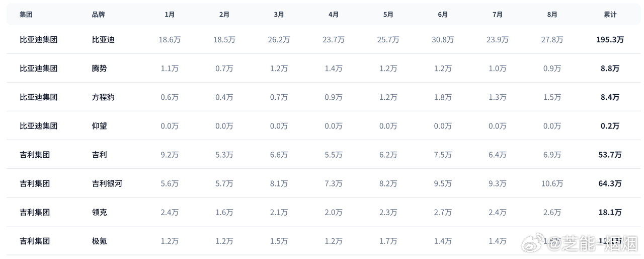644x259 pixels.
Task: Click the 极氪 brand cell
Action: tap(100, 241)
